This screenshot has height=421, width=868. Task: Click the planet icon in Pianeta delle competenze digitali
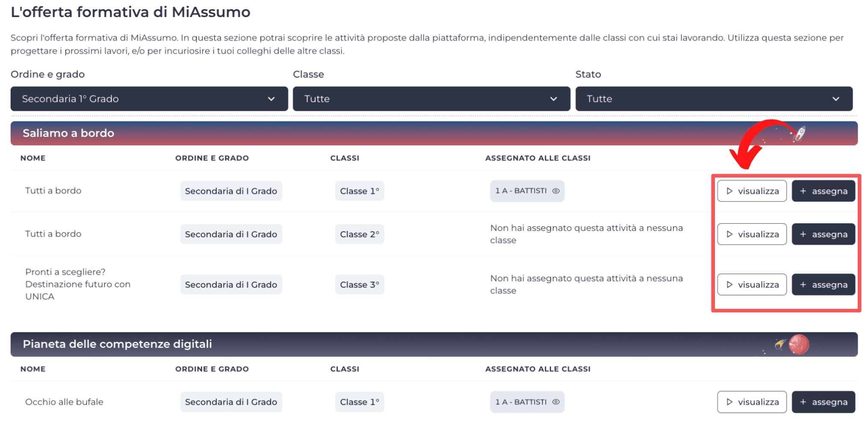tap(798, 344)
